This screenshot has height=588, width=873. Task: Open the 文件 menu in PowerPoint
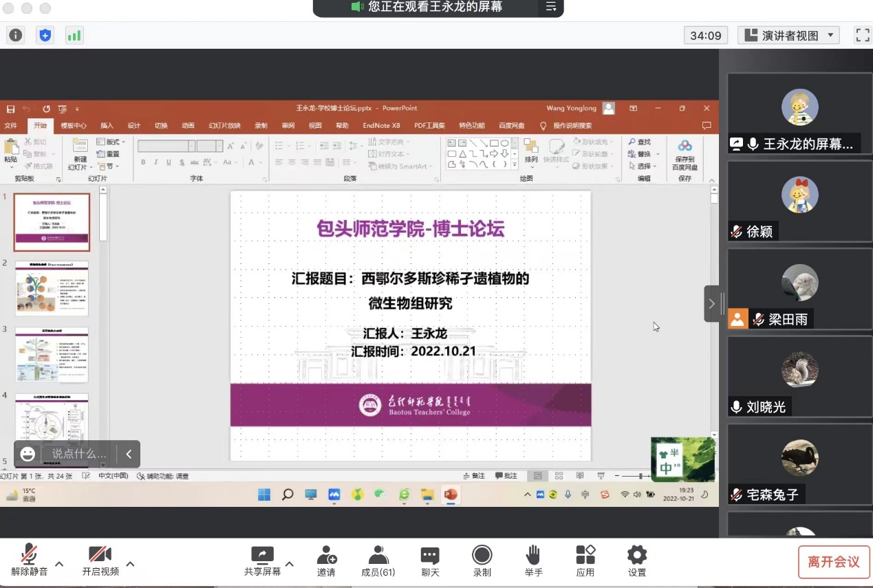(10, 126)
